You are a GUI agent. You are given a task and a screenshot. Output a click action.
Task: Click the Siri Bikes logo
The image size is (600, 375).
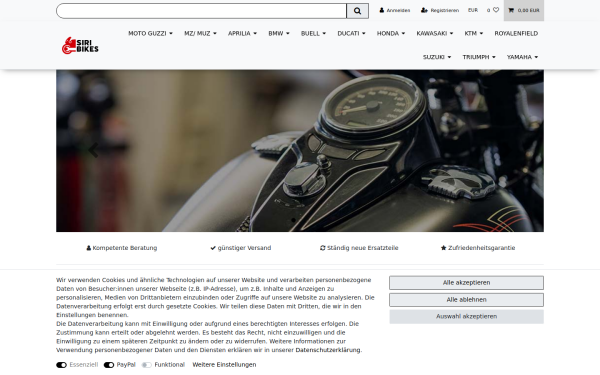click(x=80, y=46)
